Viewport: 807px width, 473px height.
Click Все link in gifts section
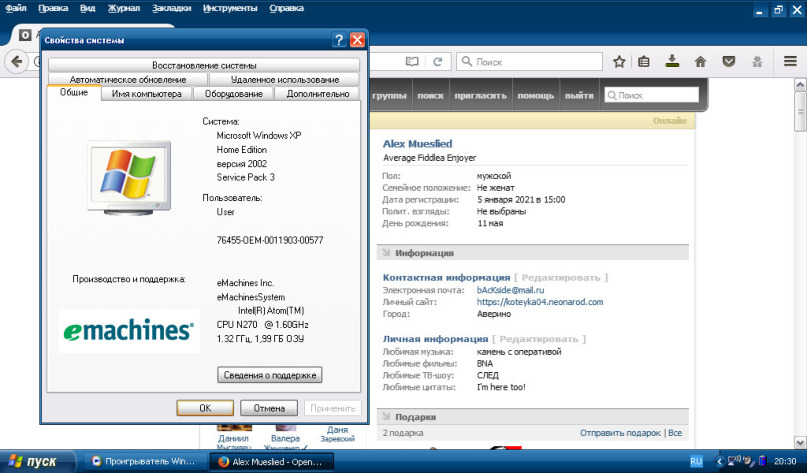coord(675,433)
